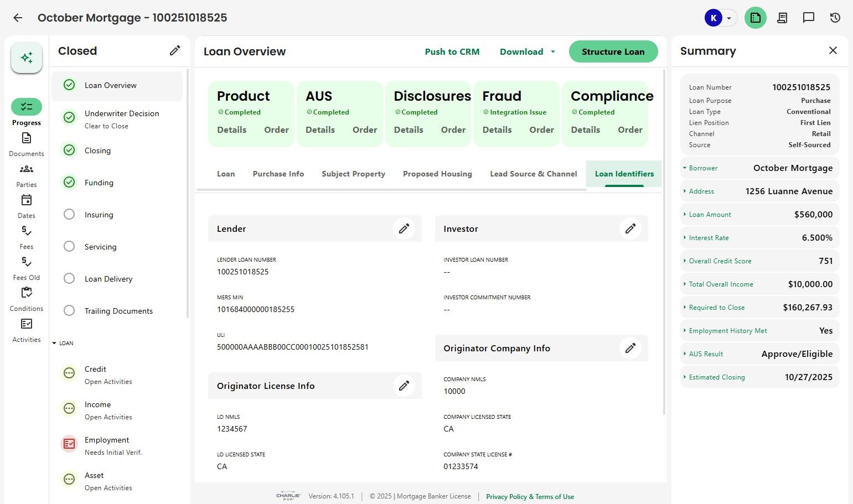Edit the Lender section with pencil icon
This screenshot has height=504, width=853.
tap(404, 228)
